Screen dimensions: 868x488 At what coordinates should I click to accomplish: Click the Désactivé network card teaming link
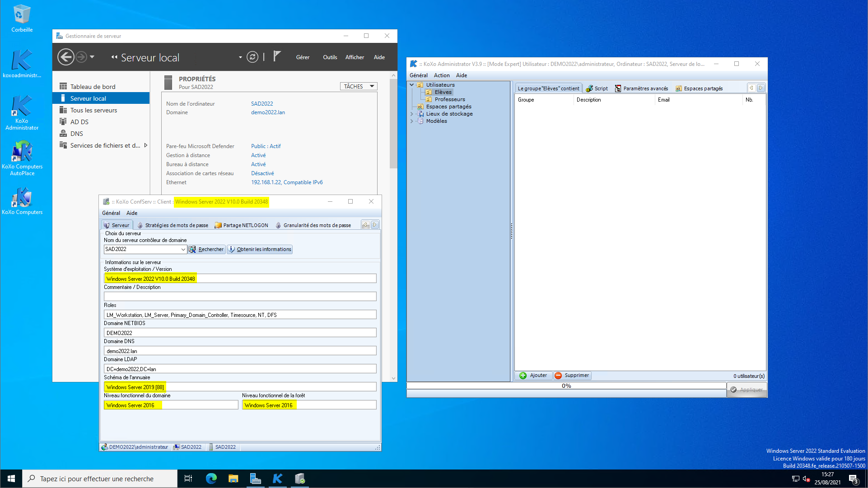pyautogui.click(x=262, y=173)
